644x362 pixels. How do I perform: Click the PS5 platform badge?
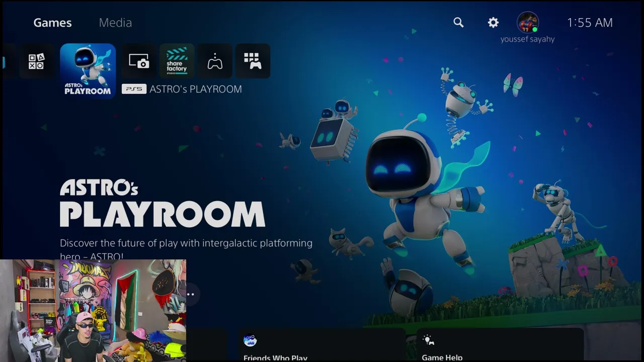point(134,89)
